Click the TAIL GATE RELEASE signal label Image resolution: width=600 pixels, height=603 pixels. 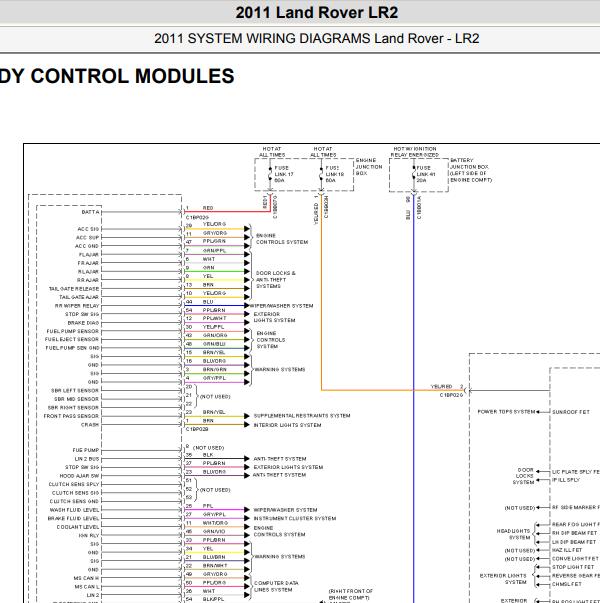click(74, 288)
